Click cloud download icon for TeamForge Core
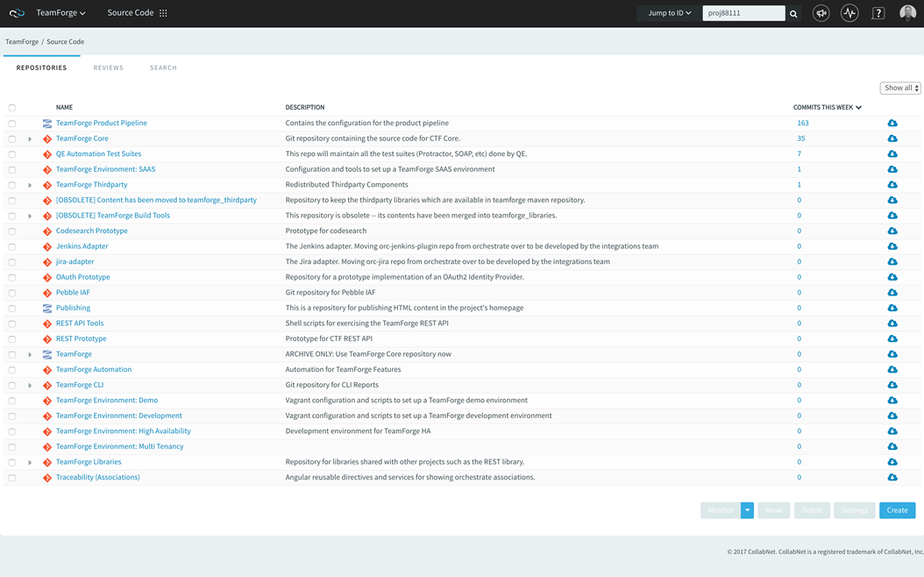Screen dimensions: 924x577 [892, 139]
